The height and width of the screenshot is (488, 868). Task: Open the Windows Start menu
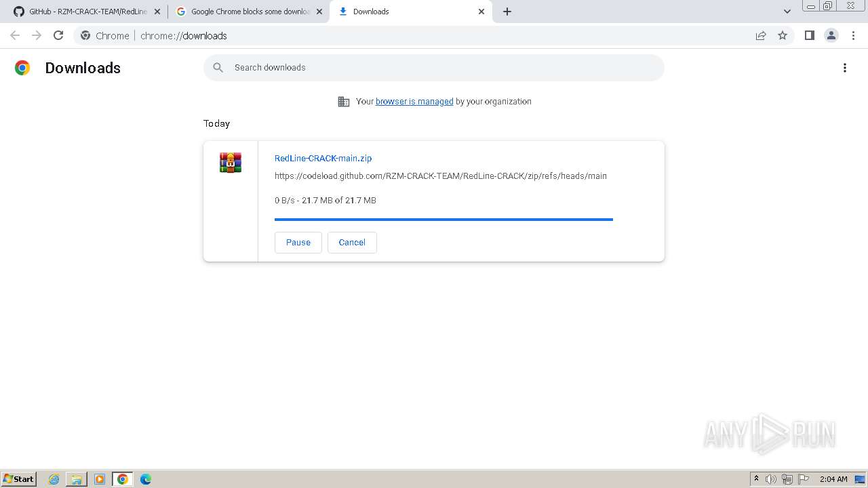tap(19, 479)
